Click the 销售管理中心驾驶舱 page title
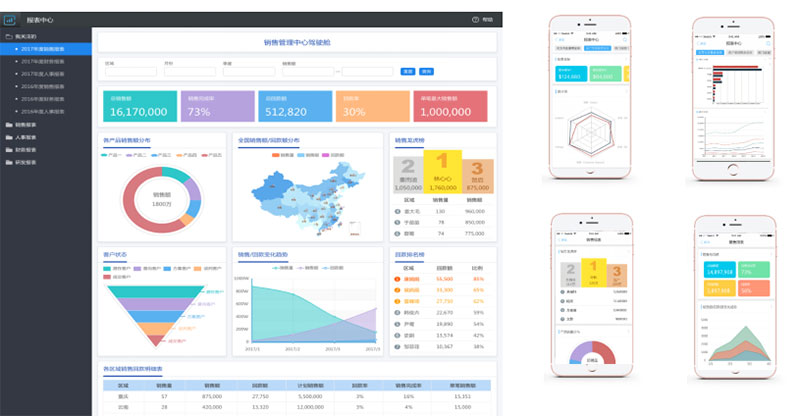This screenshot has width=800, height=416. pos(297,42)
